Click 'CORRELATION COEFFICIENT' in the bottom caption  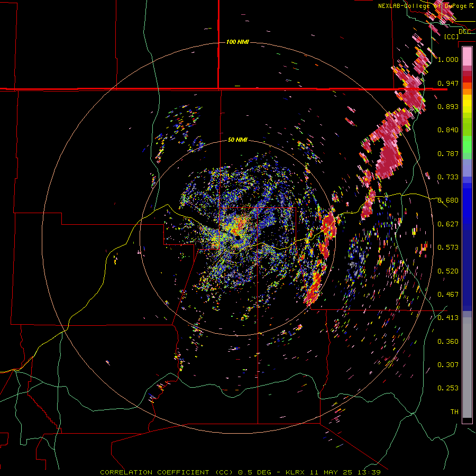point(154,472)
